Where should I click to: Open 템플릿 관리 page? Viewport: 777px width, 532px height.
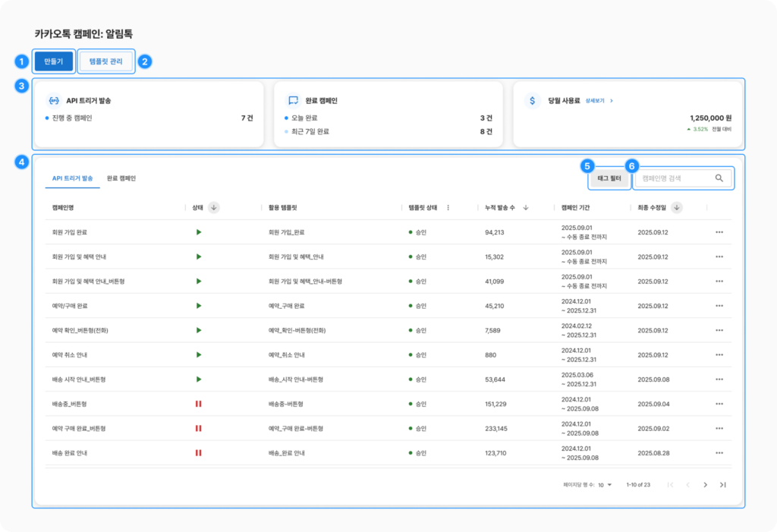pos(105,61)
